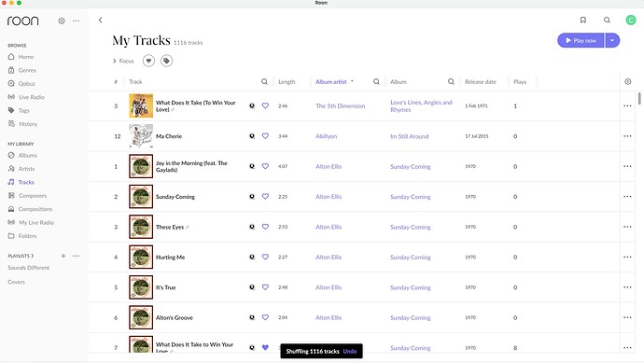Screen dimensions: 644x363
Task: Filter tracks by tag icon
Action: 166,61
